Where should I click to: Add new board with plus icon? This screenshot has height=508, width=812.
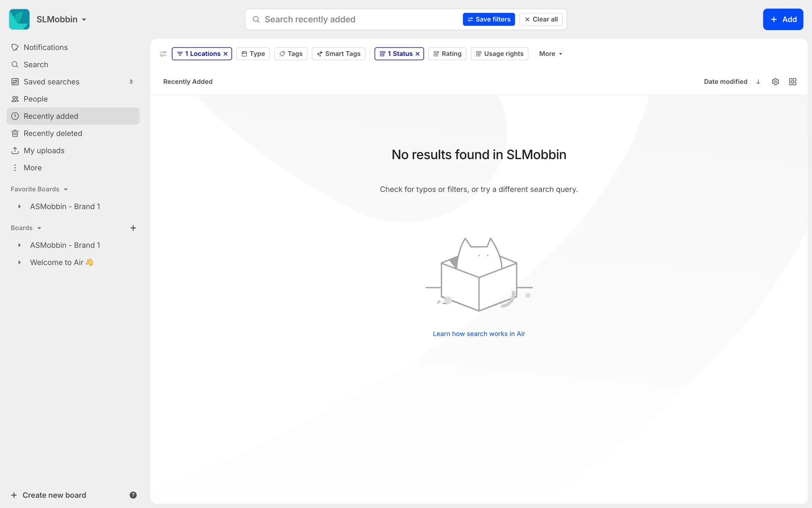coord(133,228)
